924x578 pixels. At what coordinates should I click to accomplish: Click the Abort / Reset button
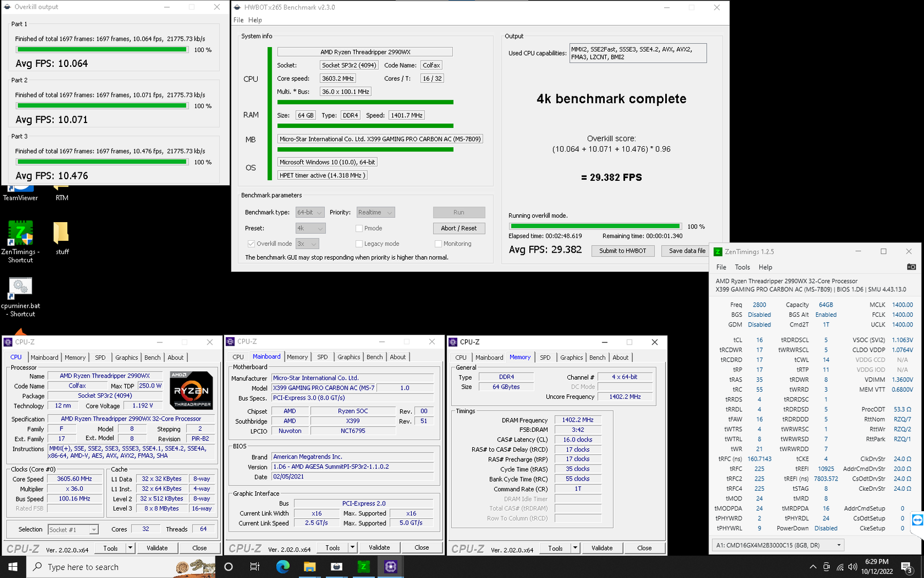pyautogui.click(x=459, y=228)
